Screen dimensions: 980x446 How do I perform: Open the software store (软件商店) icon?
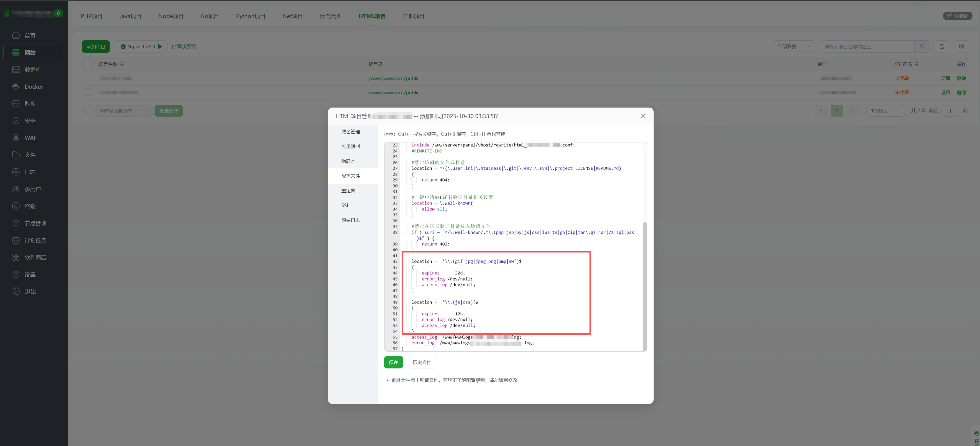point(16,257)
